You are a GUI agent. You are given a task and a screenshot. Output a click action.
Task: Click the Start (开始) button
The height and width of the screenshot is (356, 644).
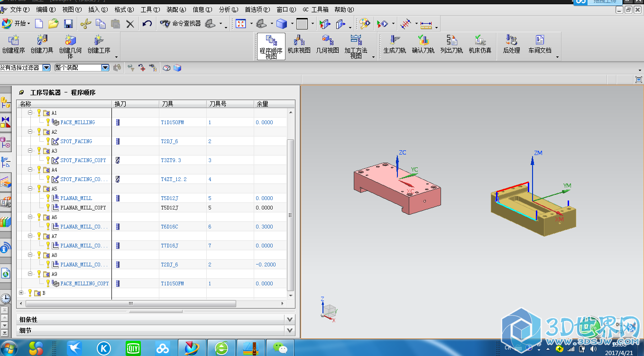(x=16, y=23)
